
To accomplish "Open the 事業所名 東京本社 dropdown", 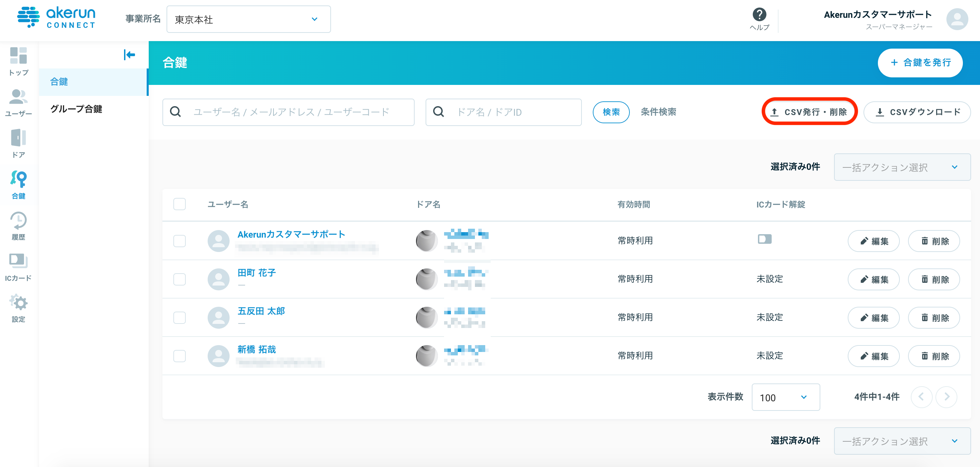I will coord(248,19).
